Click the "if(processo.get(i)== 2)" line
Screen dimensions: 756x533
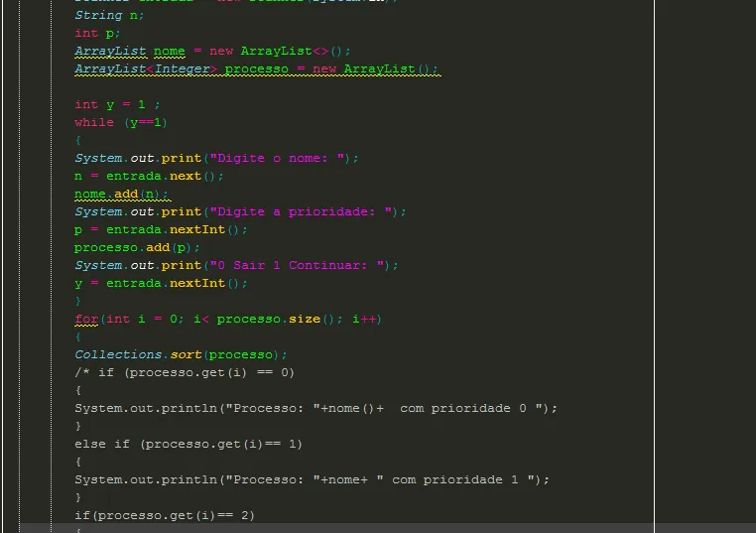tap(165, 515)
